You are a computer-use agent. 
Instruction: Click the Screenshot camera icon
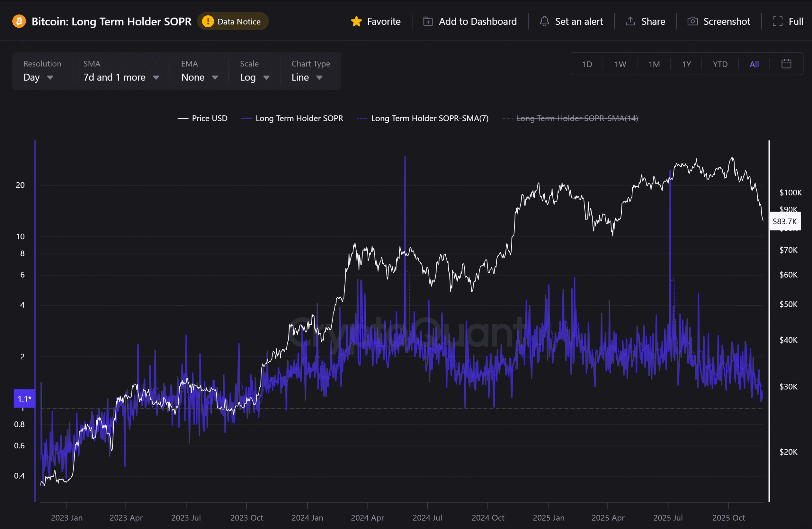pyautogui.click(x=692, y=21)
